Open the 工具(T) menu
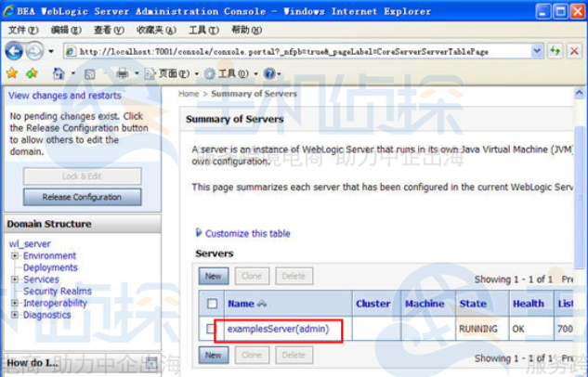The width and height of the screenshot is (588, 377). pos(203,30)
